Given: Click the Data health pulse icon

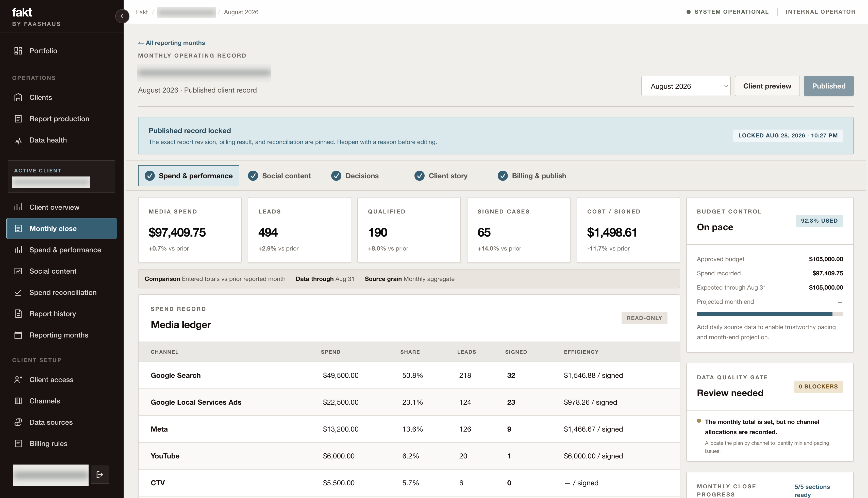Looking at the screenshot, I should point(18,140).
